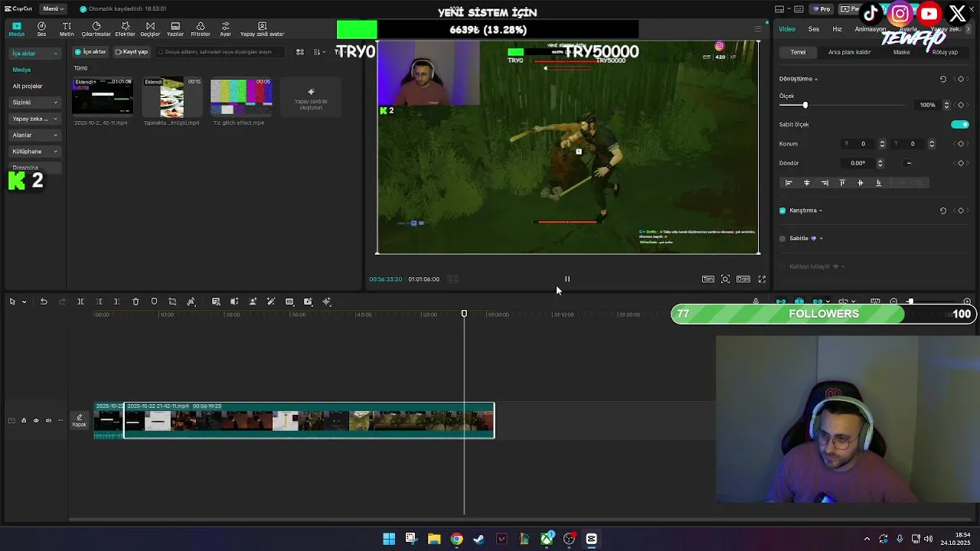The width and height of the screenshot is (980, 551).
Task: Mute the video track audio
Action: tap(48, 421)
